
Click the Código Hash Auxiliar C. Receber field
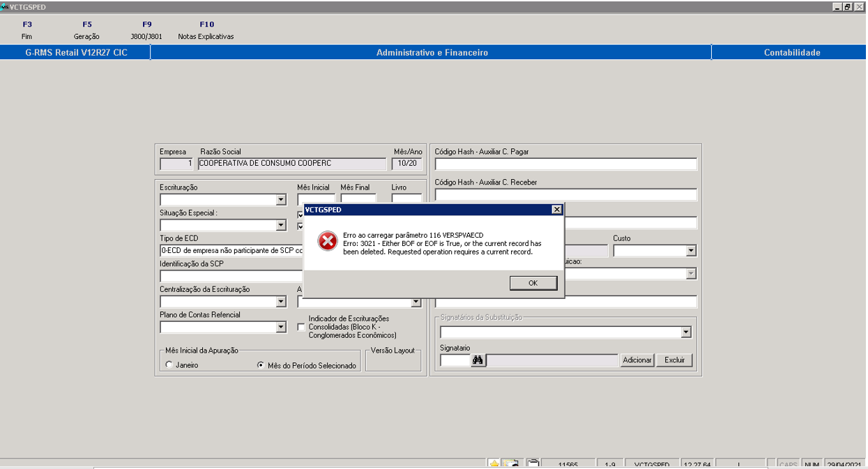(x=565, y=194)
